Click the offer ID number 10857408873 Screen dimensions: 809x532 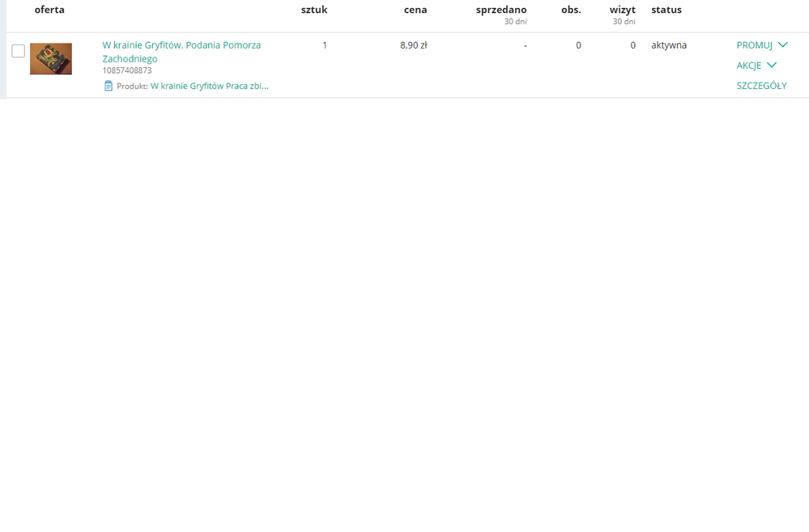[127, 71]
